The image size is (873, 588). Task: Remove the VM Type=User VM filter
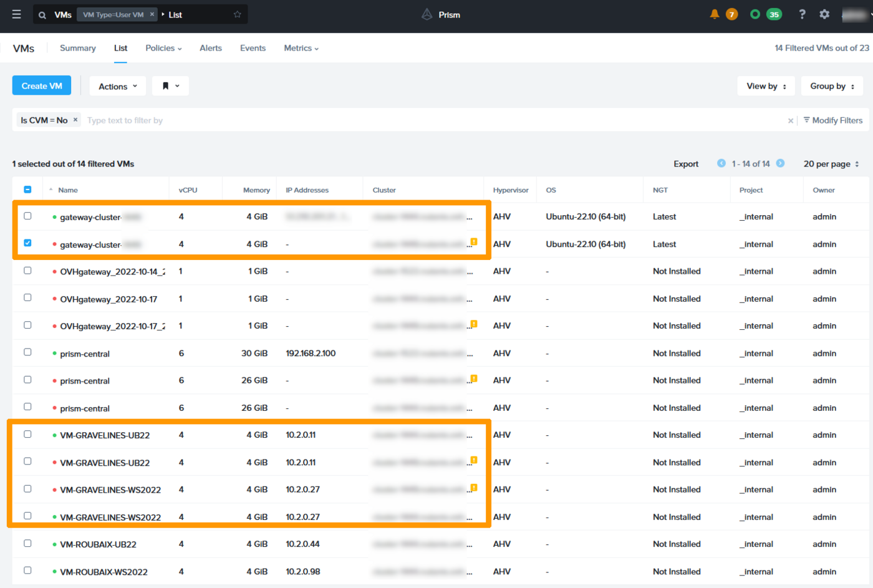pyautogui.click(x=152, y=14)
